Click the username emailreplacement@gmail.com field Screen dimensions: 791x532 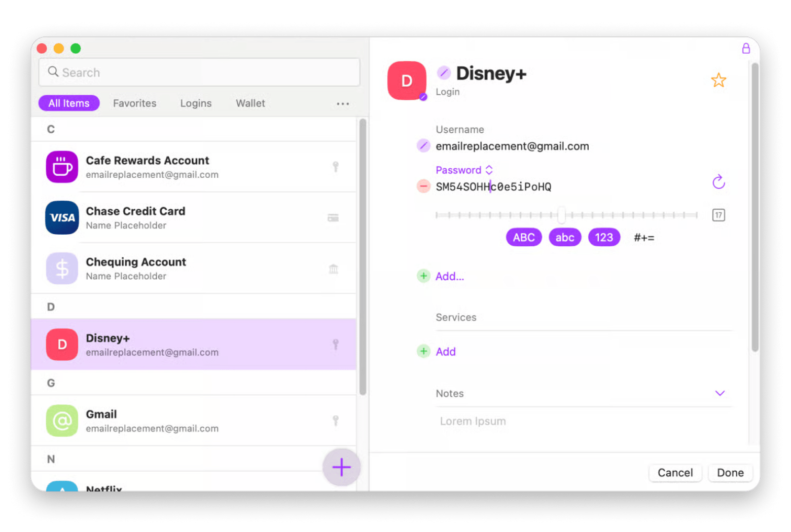(x=512, y=146)
